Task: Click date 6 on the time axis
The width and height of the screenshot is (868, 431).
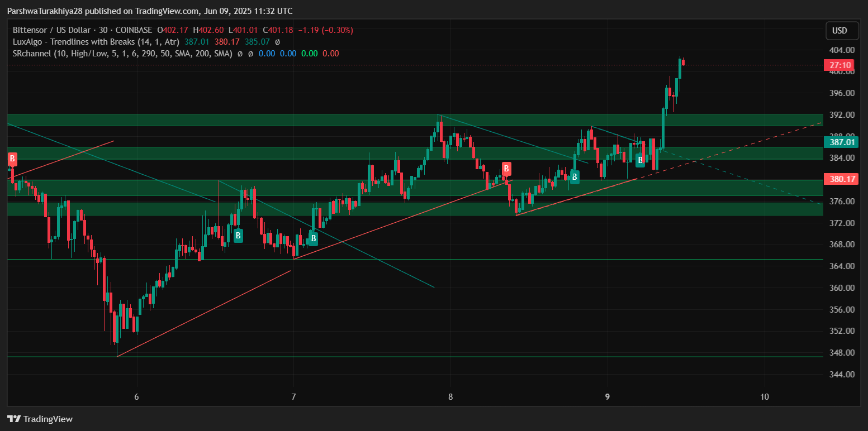Action: point(136,397)
